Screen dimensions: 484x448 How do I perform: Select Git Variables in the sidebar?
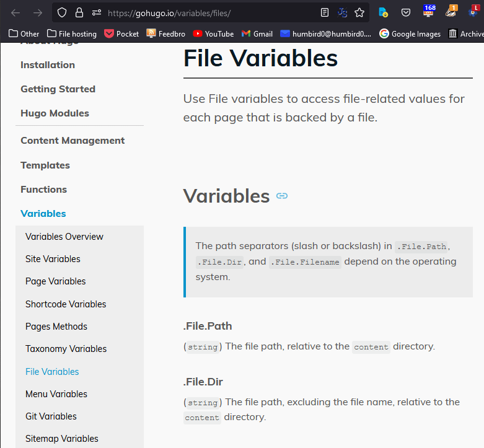[51, 416]
